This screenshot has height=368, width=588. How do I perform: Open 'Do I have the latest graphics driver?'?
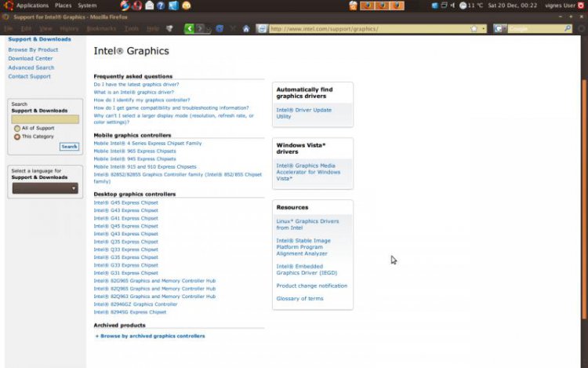[x=136, y=85]
